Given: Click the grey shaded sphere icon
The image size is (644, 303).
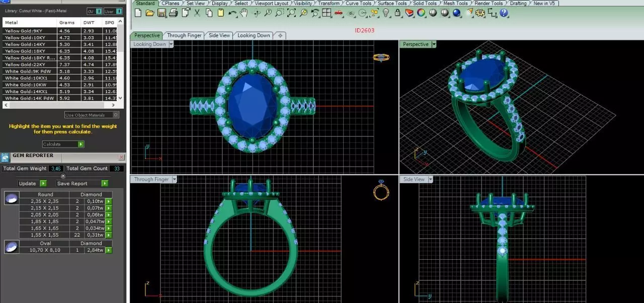Looking at the screenshot, I should 433,13.
